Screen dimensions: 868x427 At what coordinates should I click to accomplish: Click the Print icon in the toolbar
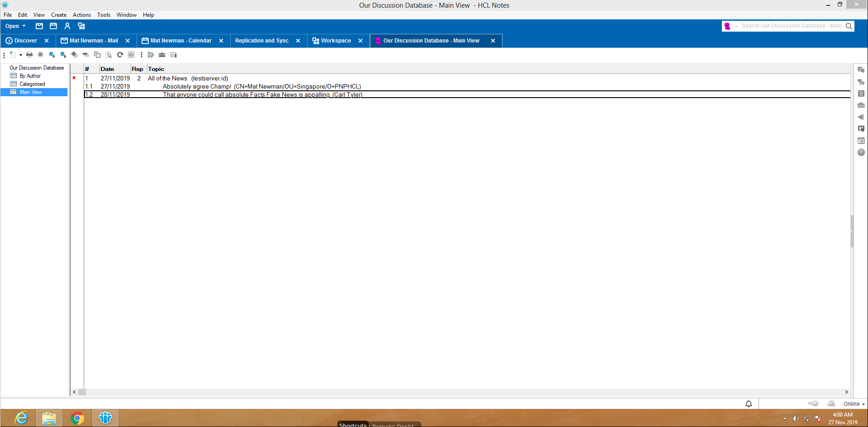[29, 55]
